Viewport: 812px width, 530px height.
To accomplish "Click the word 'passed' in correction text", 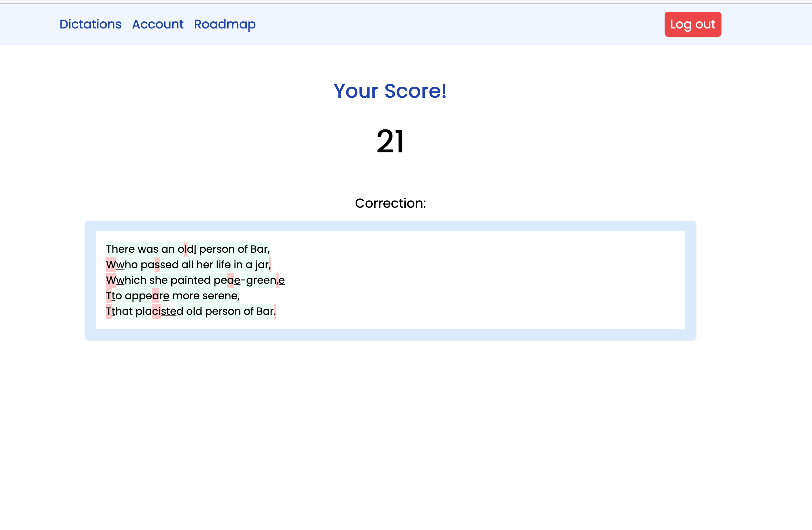I will coord(159,265).
